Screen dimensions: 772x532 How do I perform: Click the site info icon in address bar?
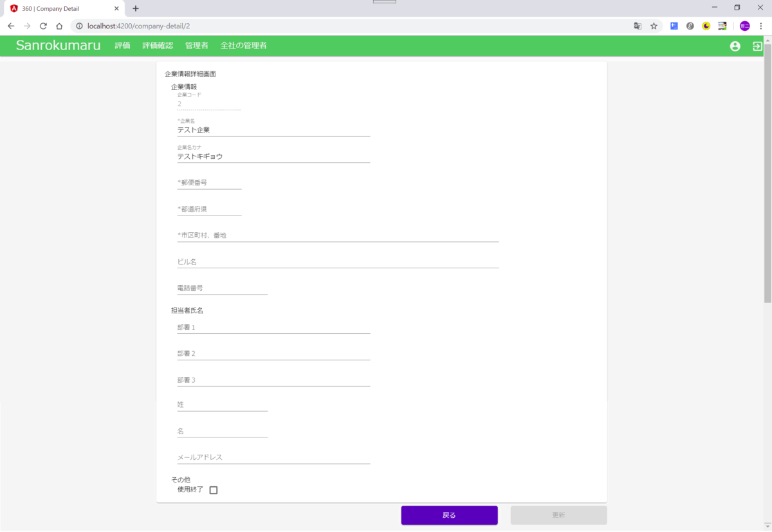[x=79, y=26]
